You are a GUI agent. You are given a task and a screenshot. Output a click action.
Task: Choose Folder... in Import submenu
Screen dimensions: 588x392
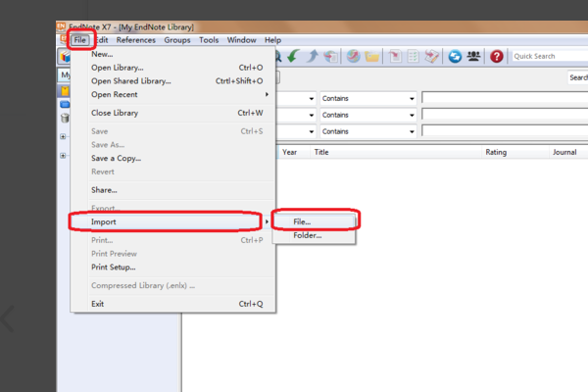314,235
